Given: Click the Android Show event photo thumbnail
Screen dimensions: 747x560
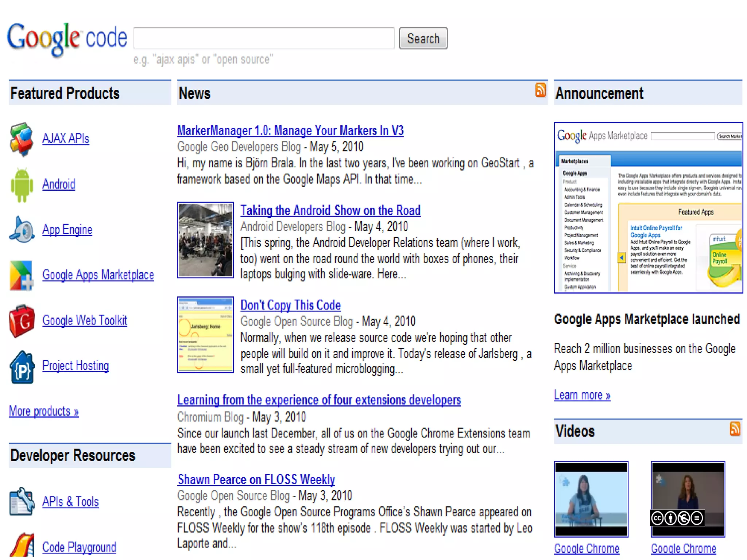Looking at the screenshot, I should [x=205, y=240].
